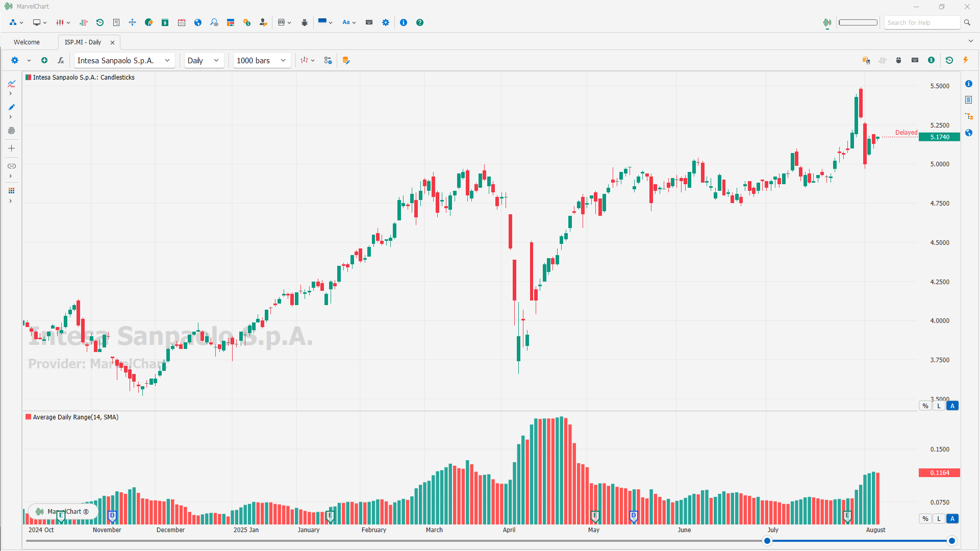
Task: Open application settings gear in main toolbar
Action: 386,22
